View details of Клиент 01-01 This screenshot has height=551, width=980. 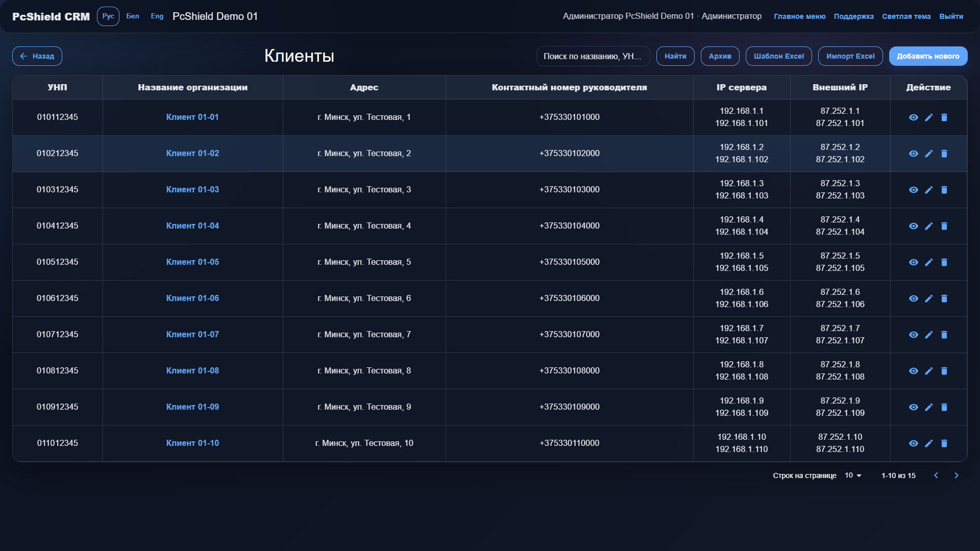click(914, 117)
